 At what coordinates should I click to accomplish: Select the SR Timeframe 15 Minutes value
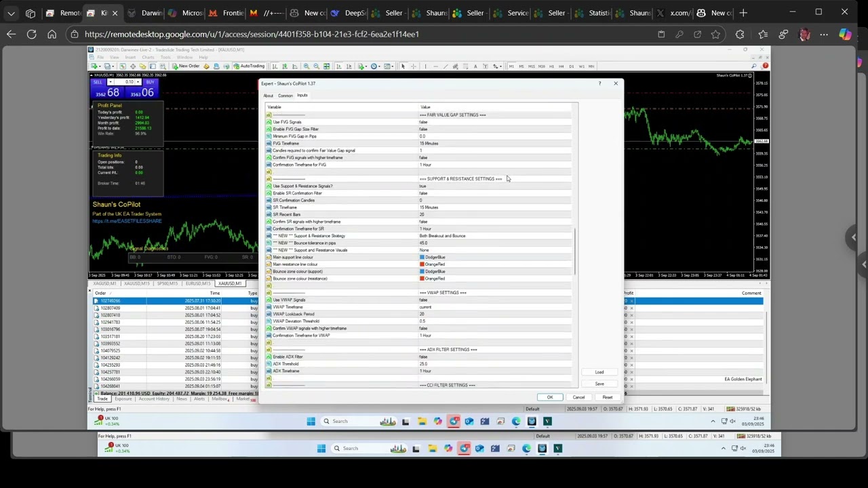coord(429,207)
